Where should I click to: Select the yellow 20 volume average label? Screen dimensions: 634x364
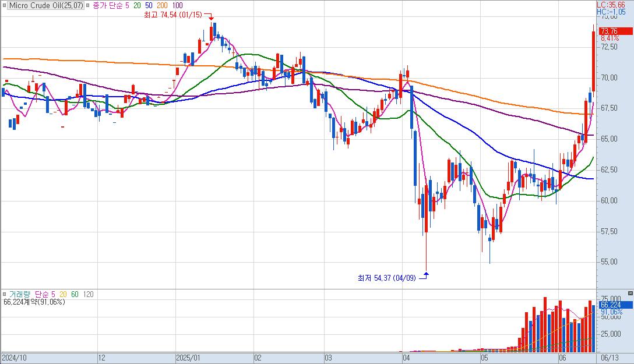63,295
